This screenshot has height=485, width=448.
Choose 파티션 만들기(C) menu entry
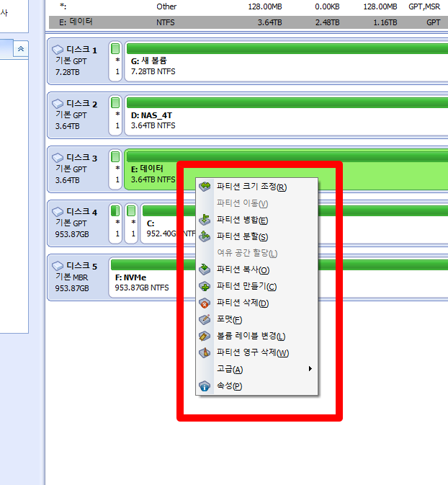(256, 286)
